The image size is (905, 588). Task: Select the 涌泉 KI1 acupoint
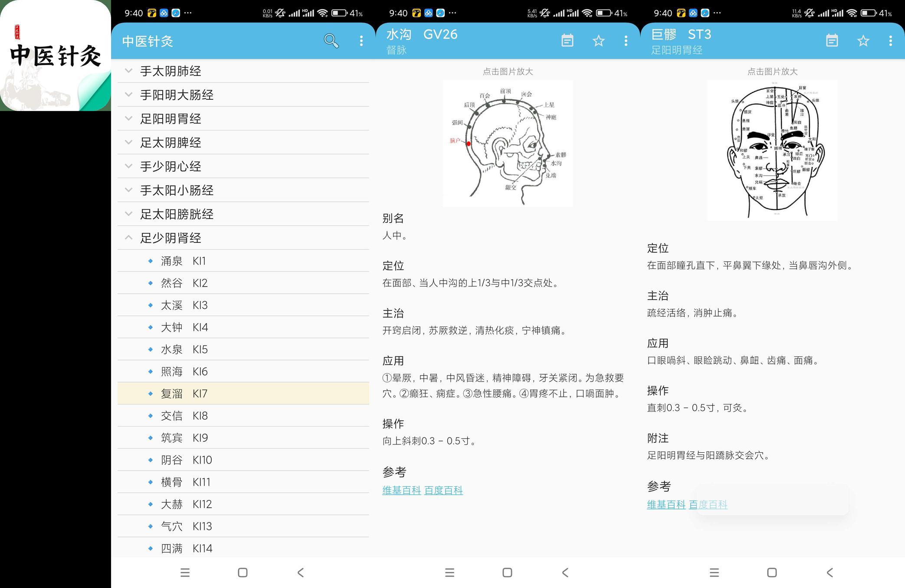click(x=243, y=261)
